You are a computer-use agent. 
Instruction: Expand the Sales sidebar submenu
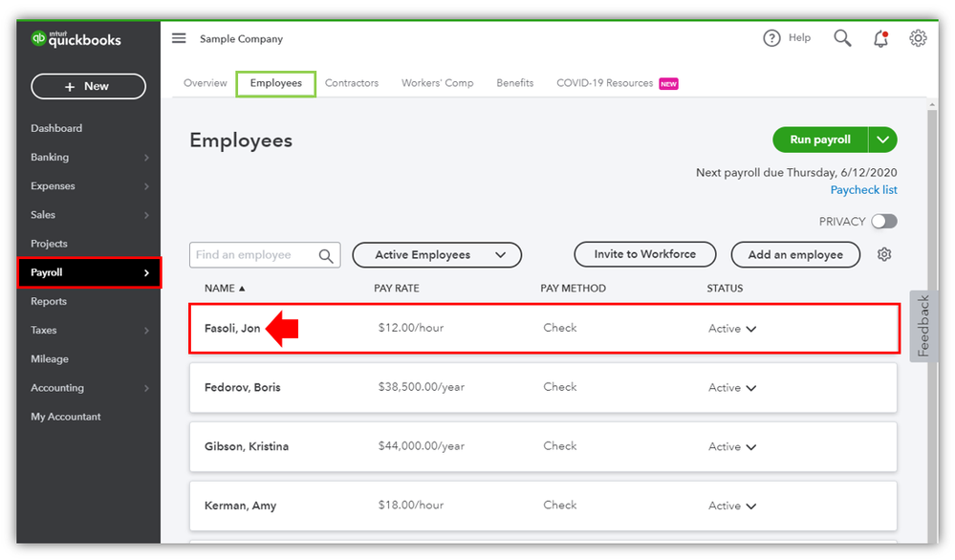coord(147,215)
